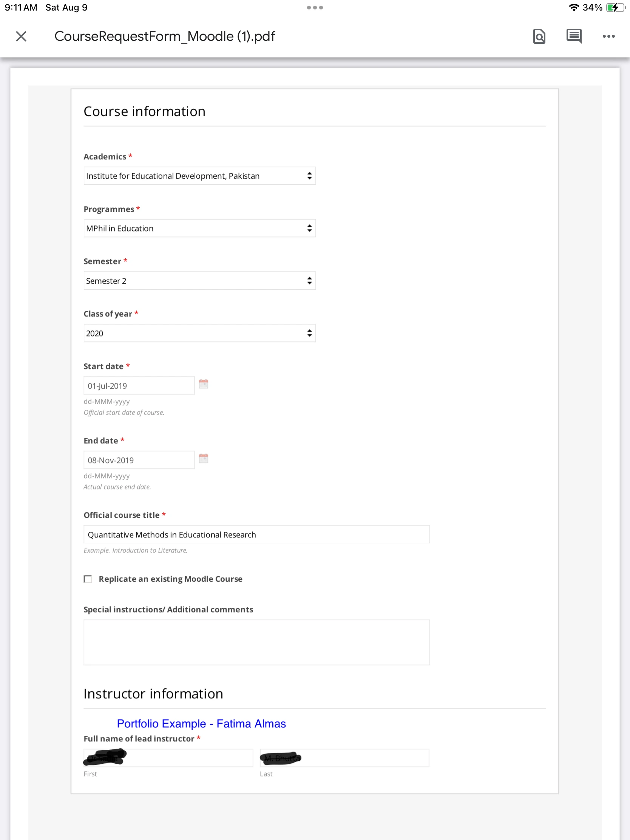Click the End date input field
Viewport: 630px width, 840px height.
point(139,460)
